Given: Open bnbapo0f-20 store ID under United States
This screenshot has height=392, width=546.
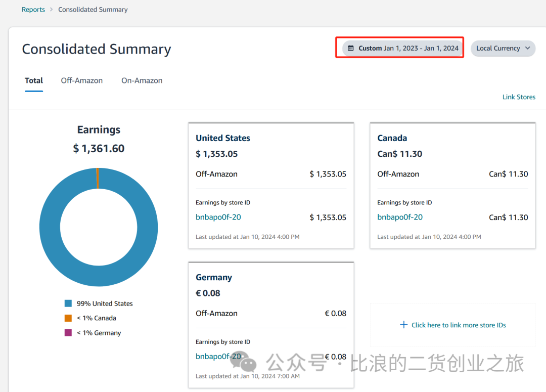Looking at the screenshot, I should 218,217.
